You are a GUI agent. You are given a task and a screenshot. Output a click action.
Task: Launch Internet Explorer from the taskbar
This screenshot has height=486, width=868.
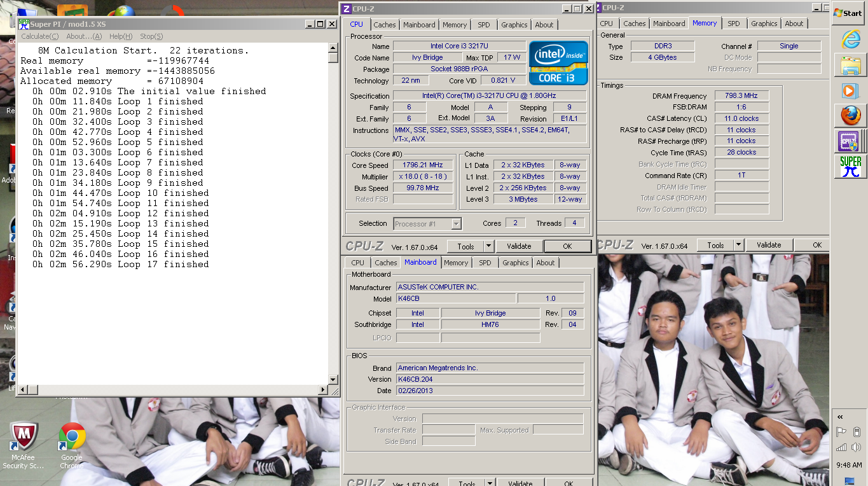point(850,39)
